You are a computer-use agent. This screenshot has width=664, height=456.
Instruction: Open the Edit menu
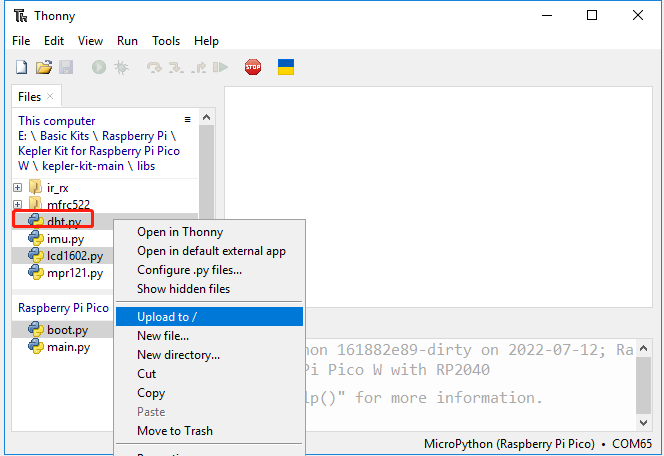[54, 41]
